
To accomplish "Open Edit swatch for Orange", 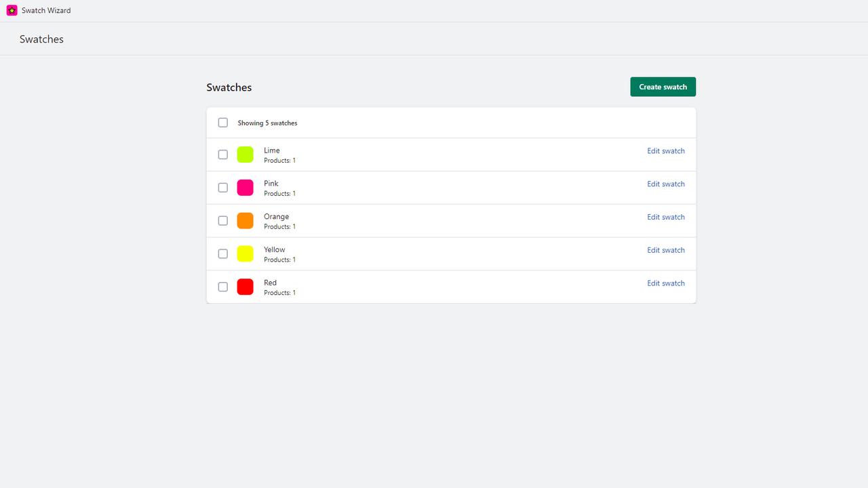I will click(666, 218).
